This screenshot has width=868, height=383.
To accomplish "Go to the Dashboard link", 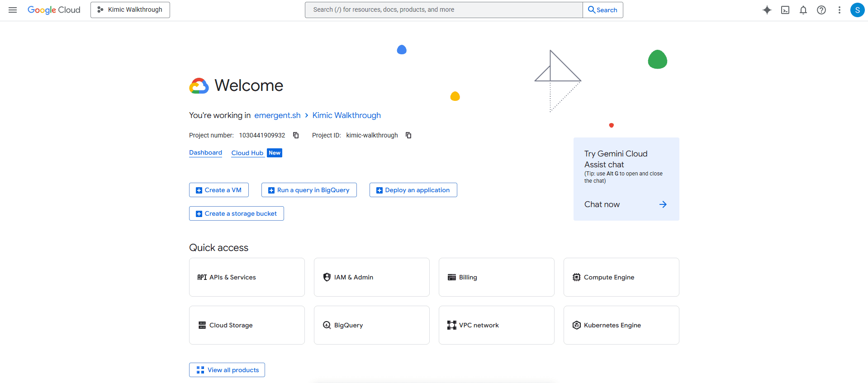I will click(x=205, y=153).
